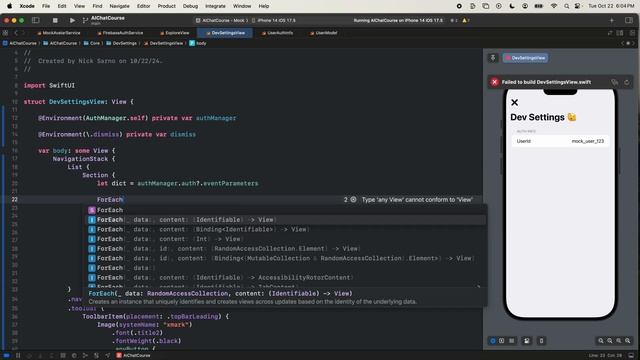Viewport: 640px width, 360px height.
Task: Run the project with the play button
Action: tap(72, 20)
